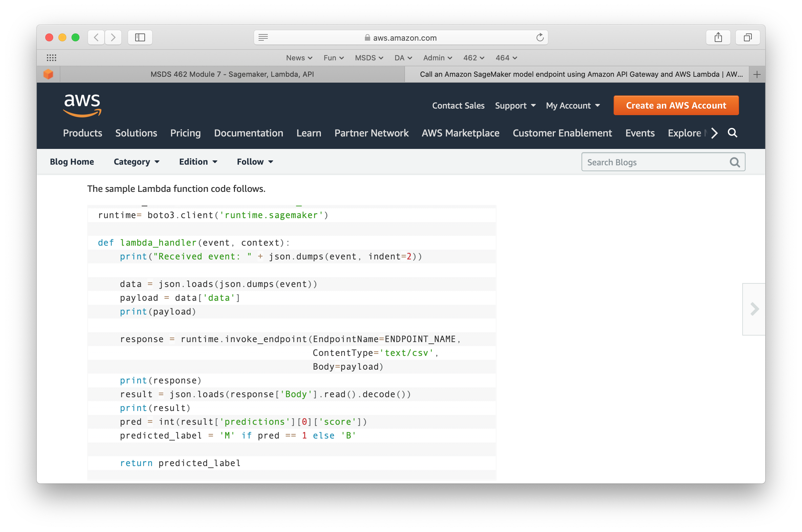The image size is (802, 532).
Task: Open the My Account dropdown
Action: tap(573, 106)
